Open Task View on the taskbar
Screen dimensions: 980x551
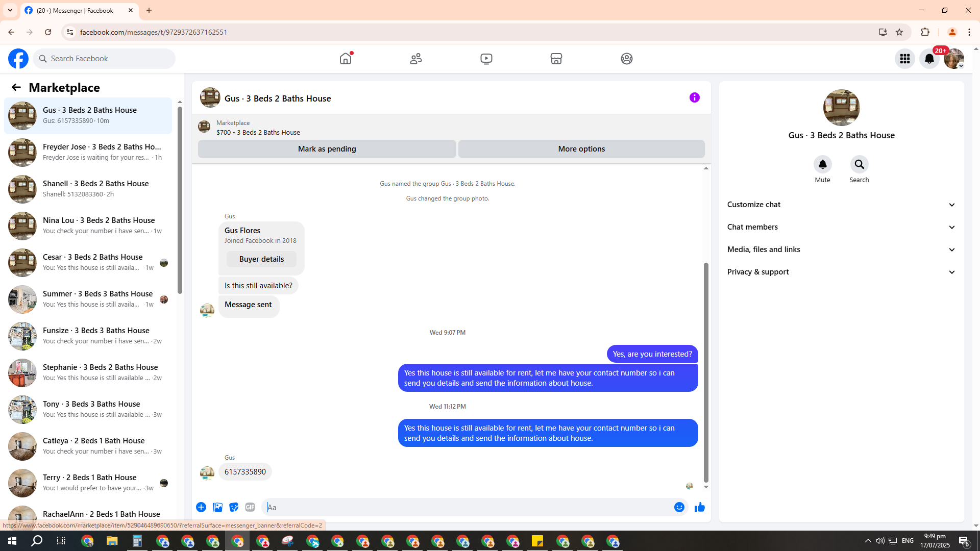[x=61, y=541]
